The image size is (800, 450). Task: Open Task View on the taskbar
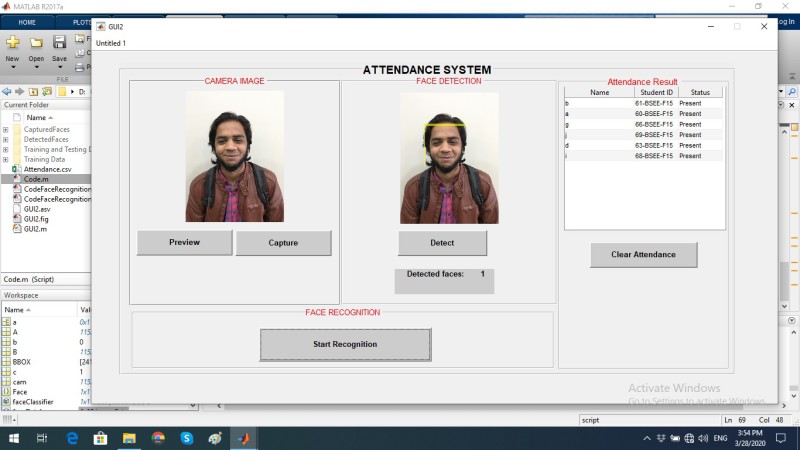[42, 438]
